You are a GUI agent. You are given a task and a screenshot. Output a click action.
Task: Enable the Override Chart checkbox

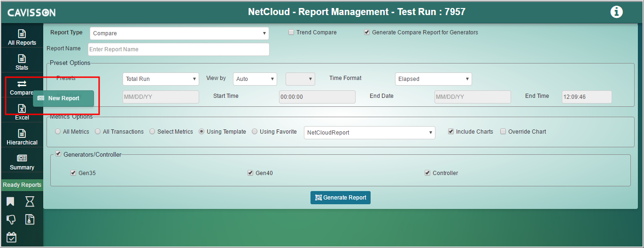(503, 132)
